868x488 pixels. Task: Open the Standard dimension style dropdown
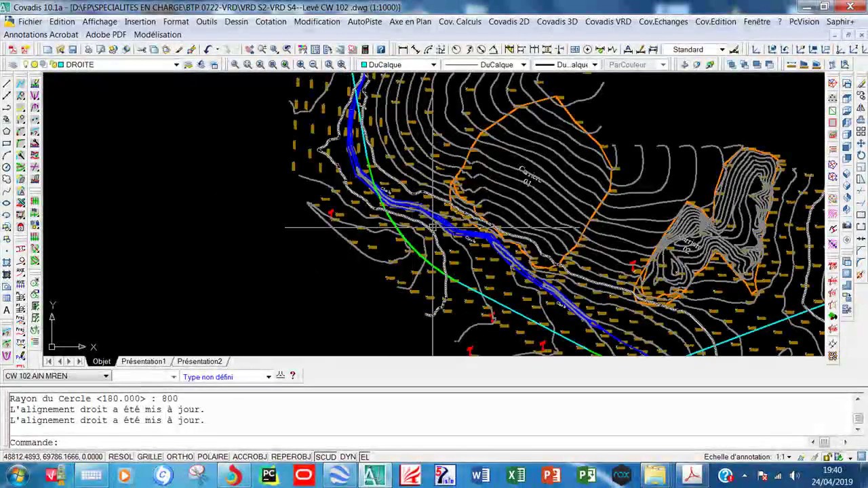(x=722, y=49)
